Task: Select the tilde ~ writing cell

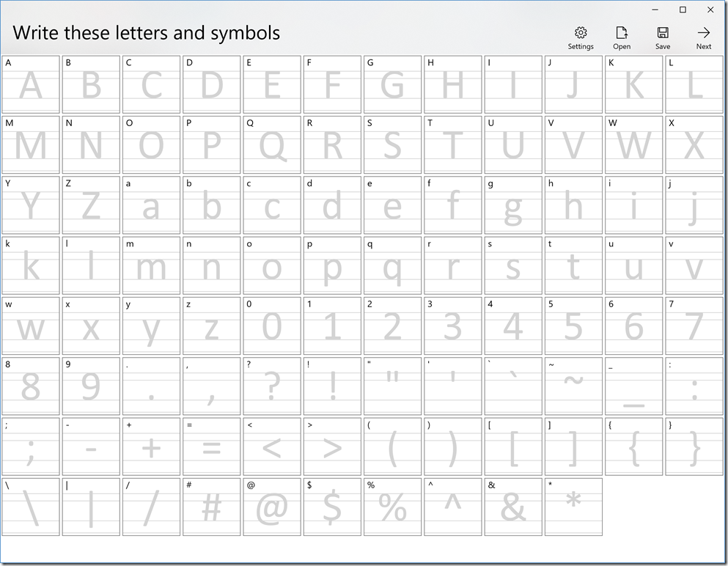Action: [573, 386]
